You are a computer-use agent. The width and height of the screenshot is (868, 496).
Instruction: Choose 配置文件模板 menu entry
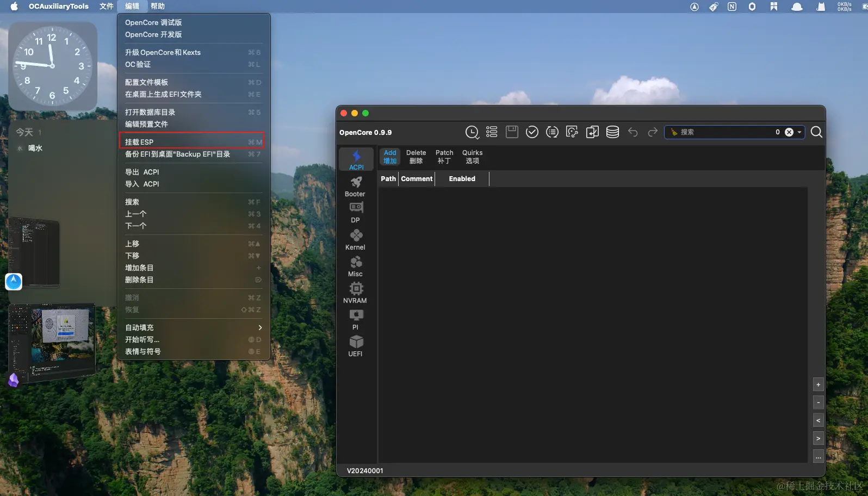[x=194, y=82]
